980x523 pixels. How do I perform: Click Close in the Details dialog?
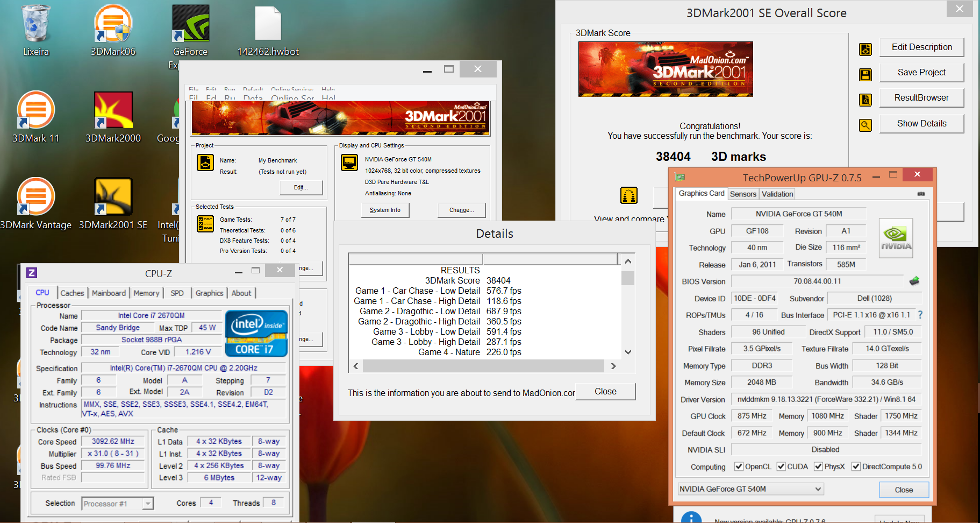[x=605, y=391]
